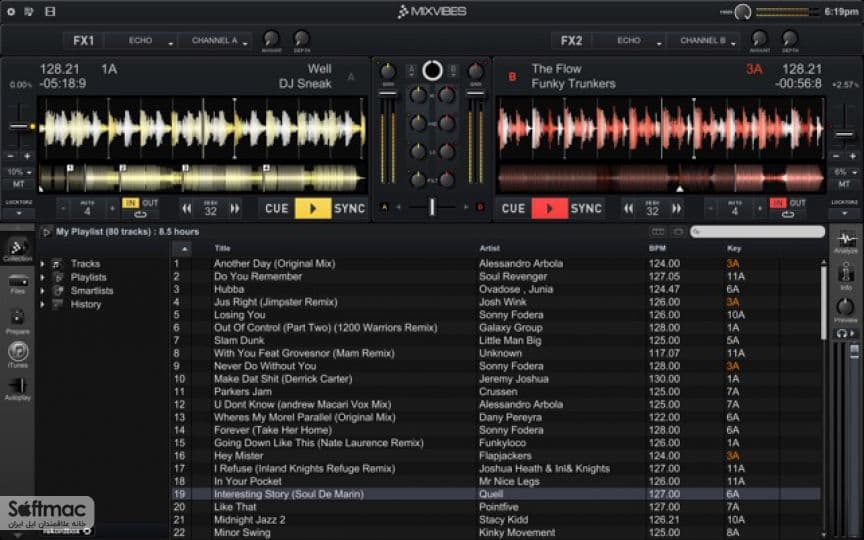The image size is (864, 540).
Task: Click the playlist play icon beside My Playlist
Action: coord(46,232)
